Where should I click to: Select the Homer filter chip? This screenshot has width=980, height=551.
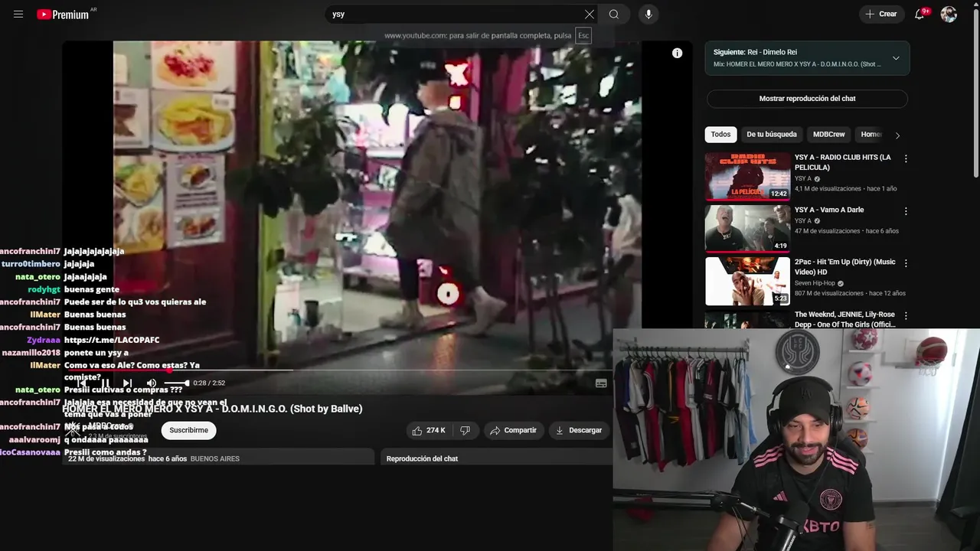pyautogui.click(x=871, y=135)
